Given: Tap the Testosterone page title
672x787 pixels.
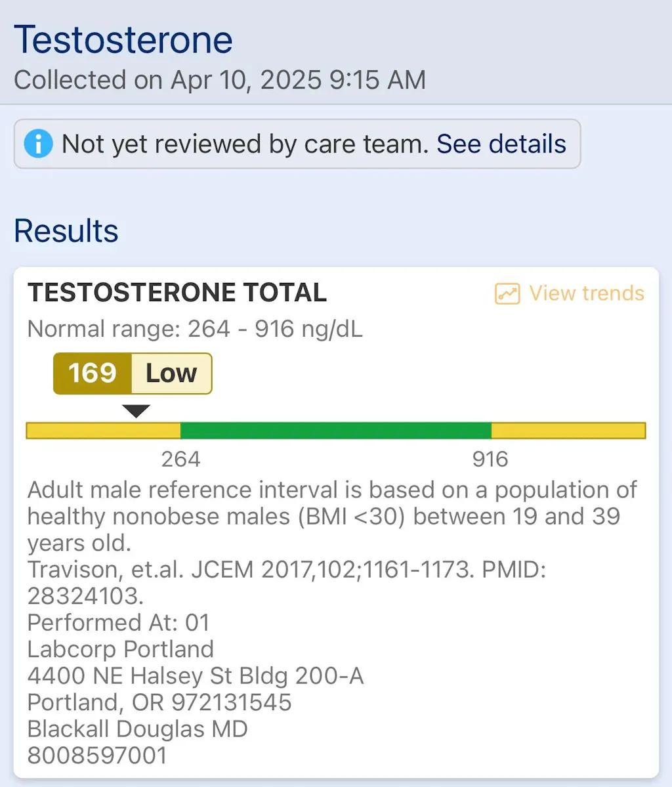Looking at the screenshot, I should point(123,39).
